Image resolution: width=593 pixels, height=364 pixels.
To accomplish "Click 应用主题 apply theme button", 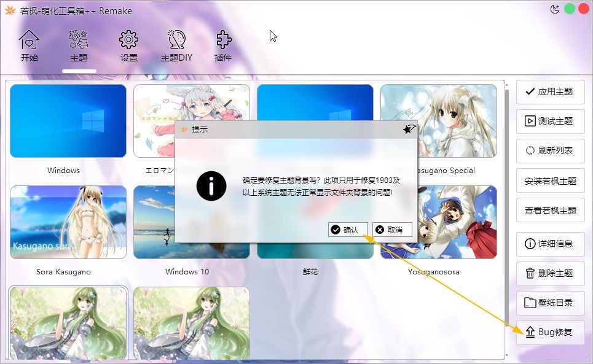I will 550,91.
